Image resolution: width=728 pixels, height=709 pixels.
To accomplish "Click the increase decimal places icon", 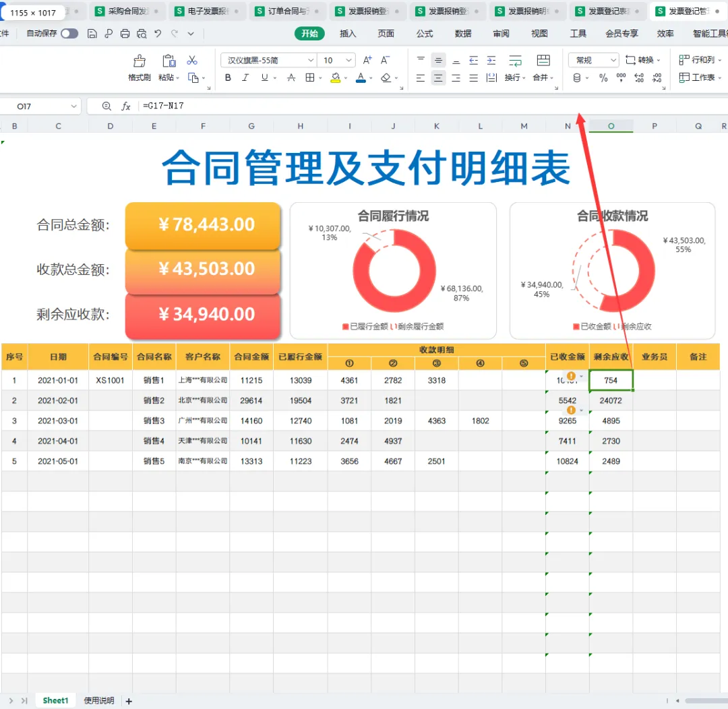I will pyautogui.click(x=639, y=78).
